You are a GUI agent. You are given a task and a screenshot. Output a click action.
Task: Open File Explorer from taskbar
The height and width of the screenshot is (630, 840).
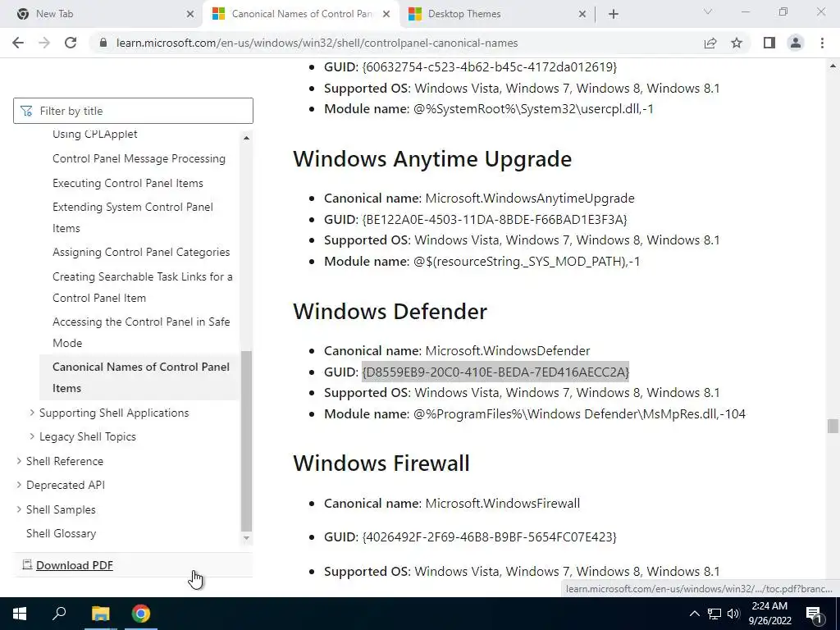click(100, 614)
